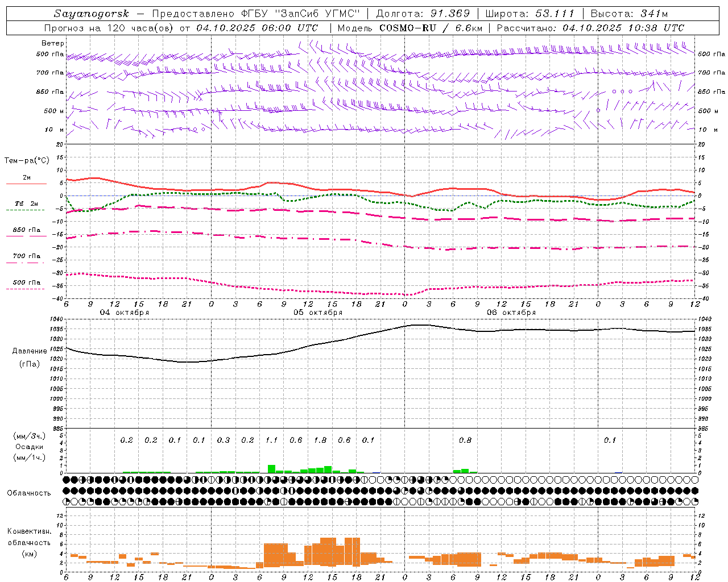This screenshot has height=582, width=728.
Task: Click the 1.8 precipitation value
Action: tap(320, 440)
